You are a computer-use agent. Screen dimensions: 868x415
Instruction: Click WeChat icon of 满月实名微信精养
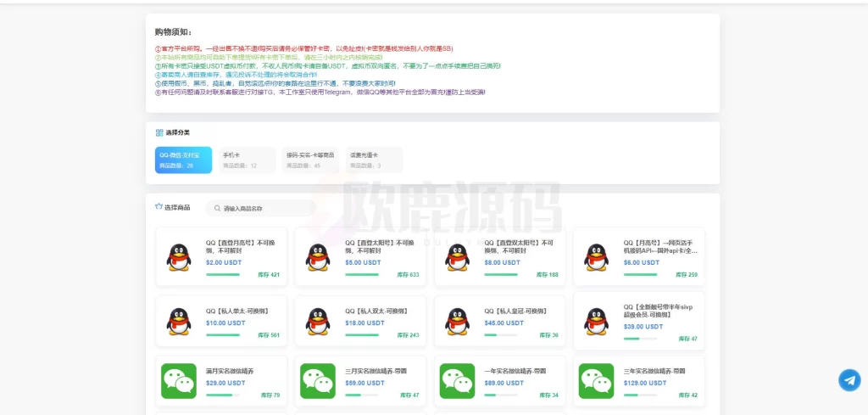(x=179, y=381)
